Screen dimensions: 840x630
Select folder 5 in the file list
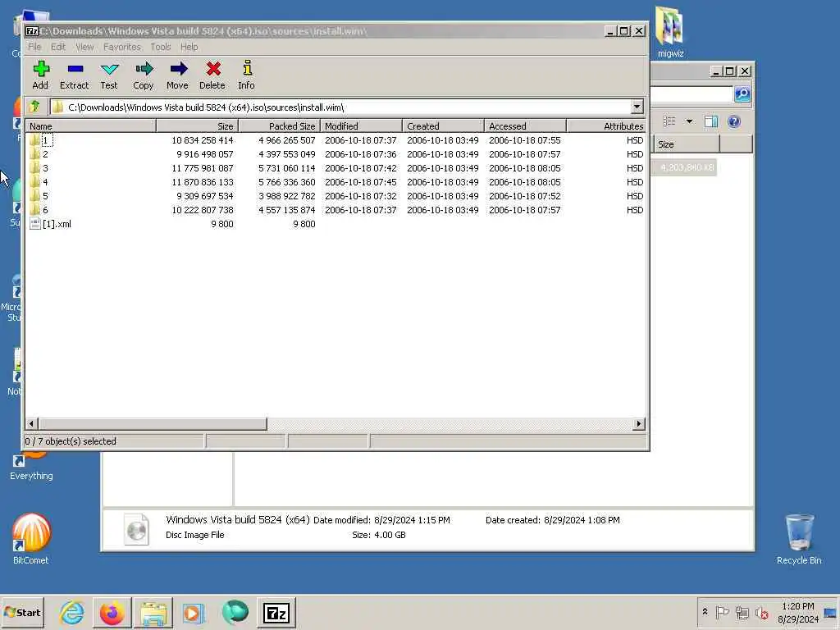39,196
